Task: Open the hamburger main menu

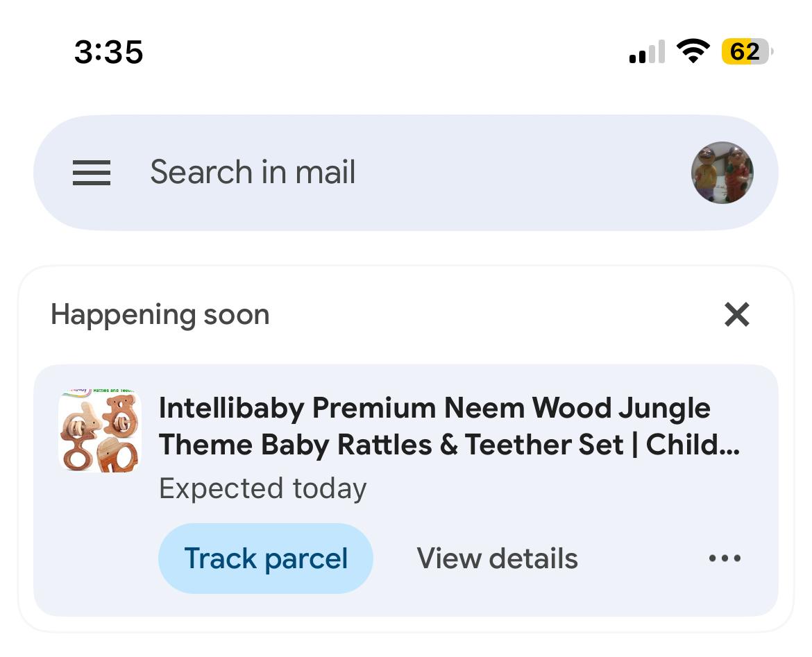Action: (x=92, y=173)
